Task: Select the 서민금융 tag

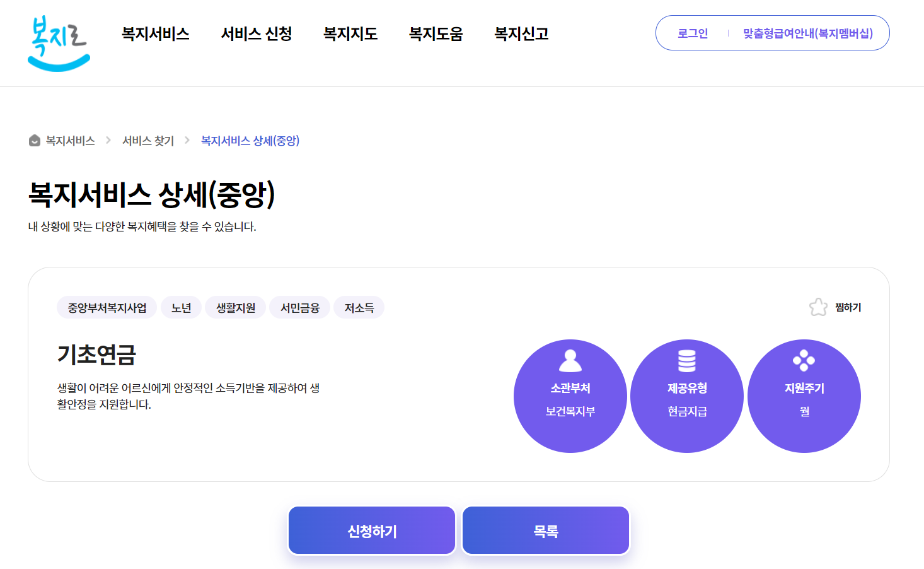Action: (300, 307)
